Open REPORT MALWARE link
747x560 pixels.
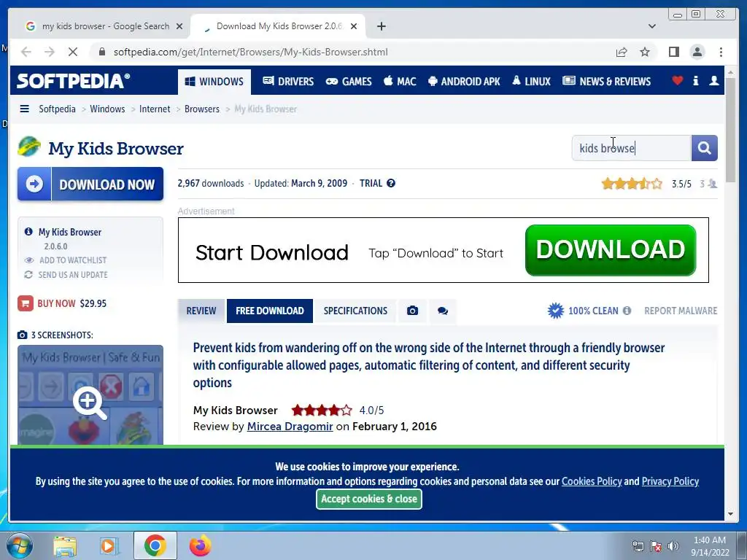[x=681, y=311]
